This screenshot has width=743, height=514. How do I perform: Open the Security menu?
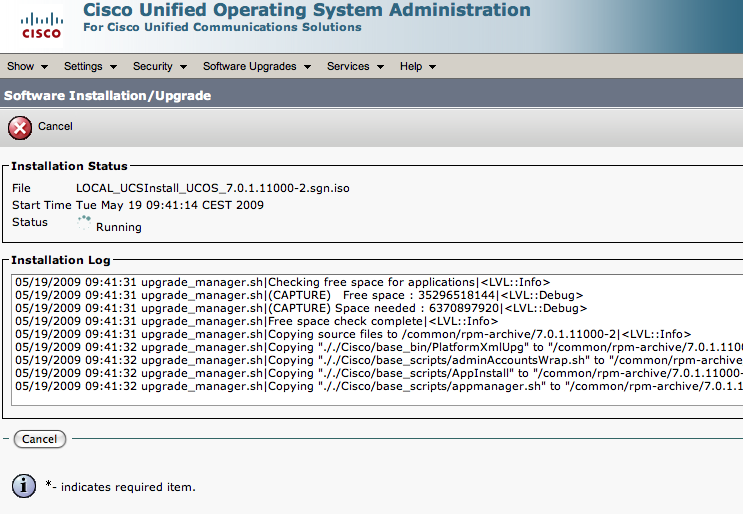(160, 66)
